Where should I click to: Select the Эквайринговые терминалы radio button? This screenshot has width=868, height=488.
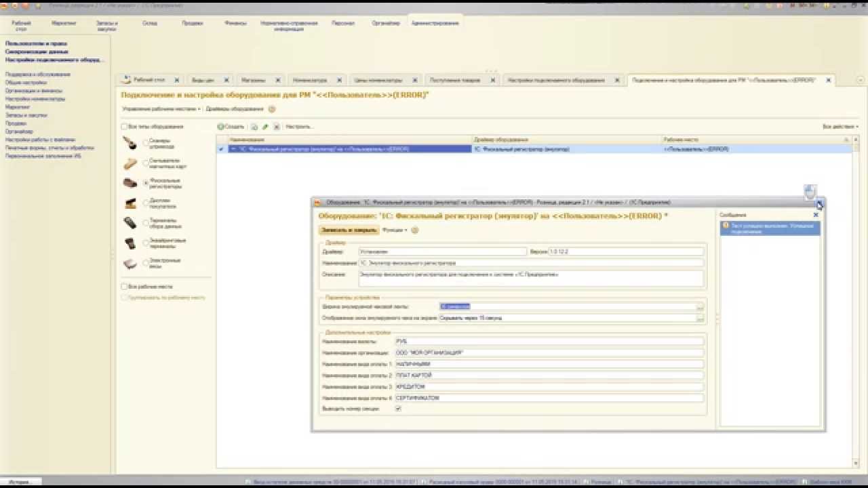click(x=146, y=243)
